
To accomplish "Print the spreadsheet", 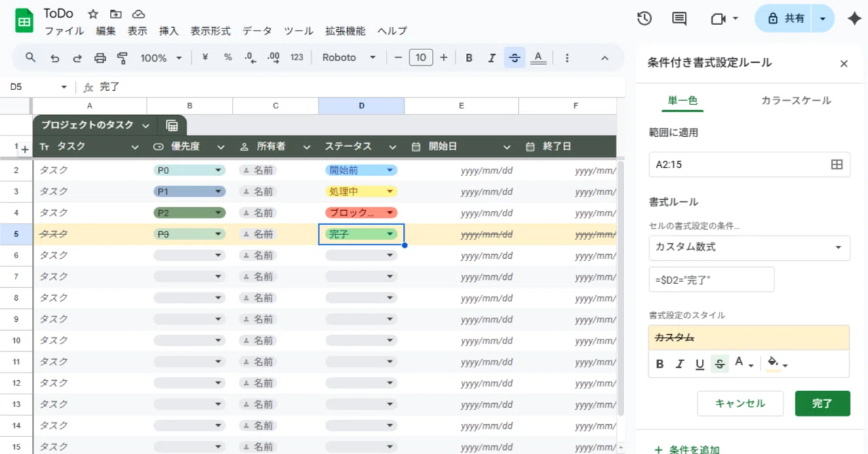I will click(x=100, y=58).
